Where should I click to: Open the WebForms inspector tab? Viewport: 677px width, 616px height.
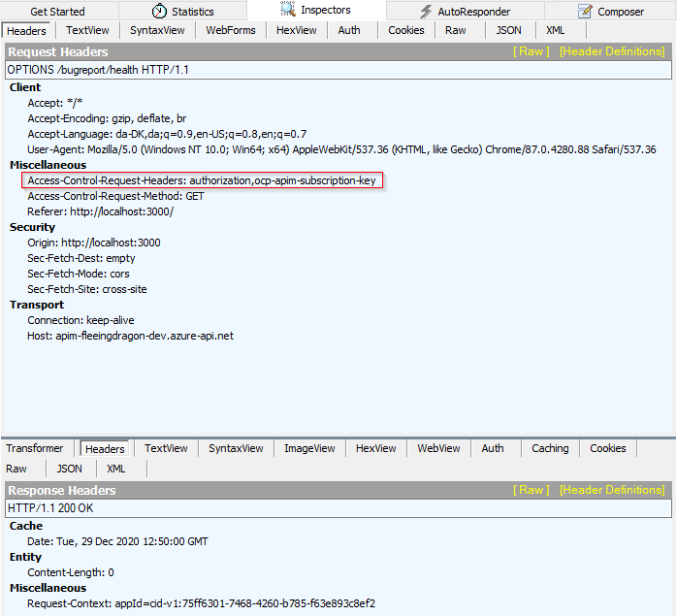[231, 30]
